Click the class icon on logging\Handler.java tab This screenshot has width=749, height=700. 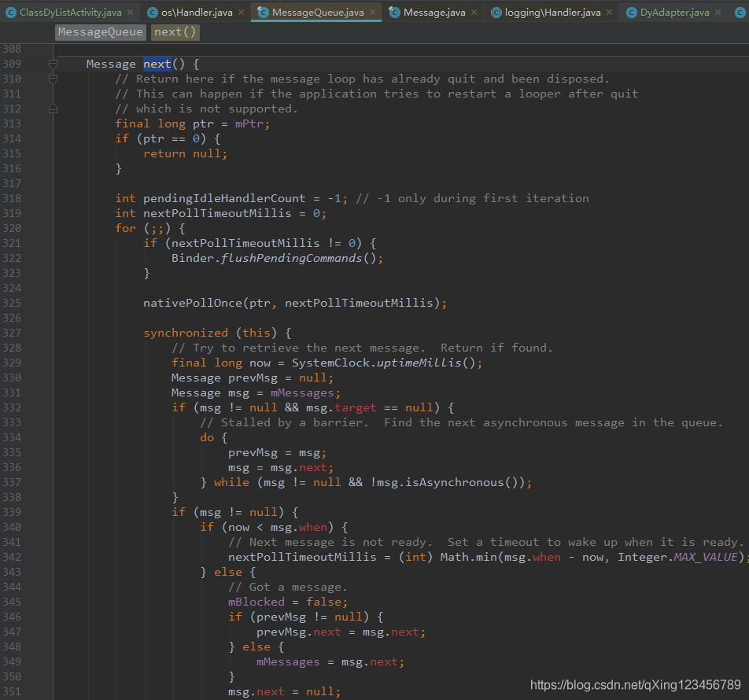496,13
